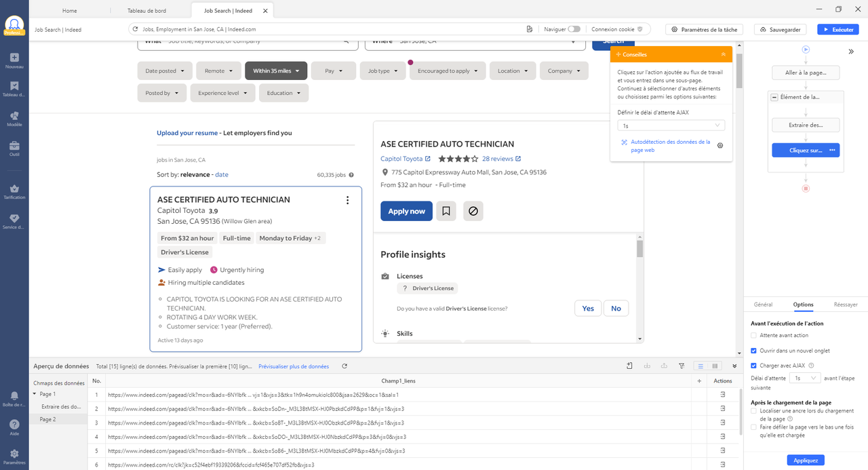
Task: Click the action icon in row 3
Action: [x=722, y=423]
